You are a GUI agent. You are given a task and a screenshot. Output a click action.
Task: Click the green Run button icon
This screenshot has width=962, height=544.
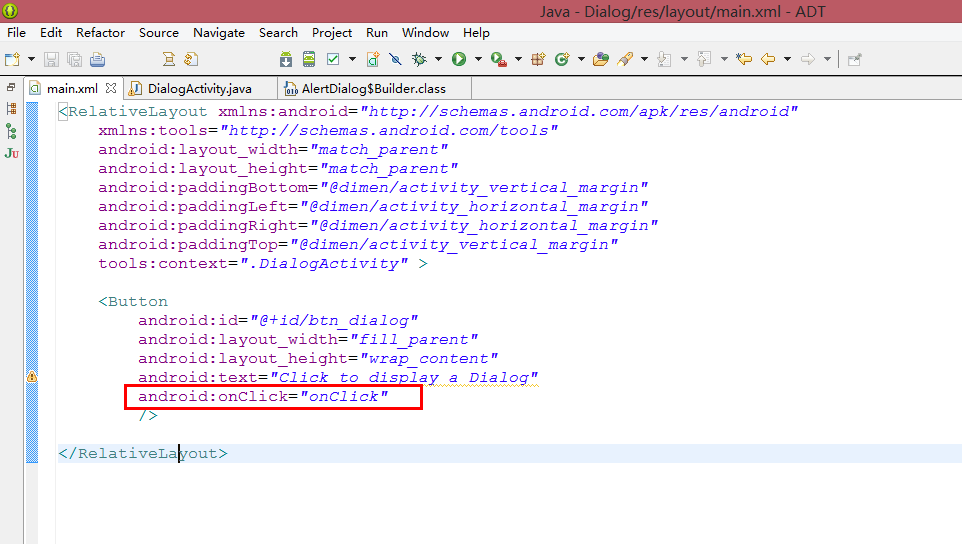[459, 59]
